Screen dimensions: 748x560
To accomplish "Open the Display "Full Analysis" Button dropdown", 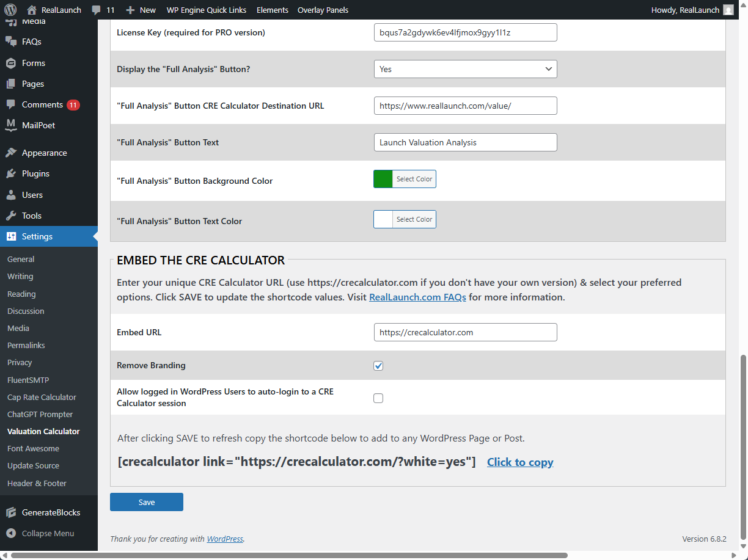I will coord(465,69).
